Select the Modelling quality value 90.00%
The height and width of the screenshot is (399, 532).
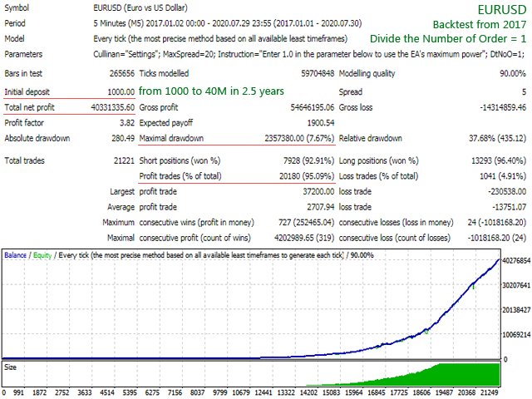point(512,73)
